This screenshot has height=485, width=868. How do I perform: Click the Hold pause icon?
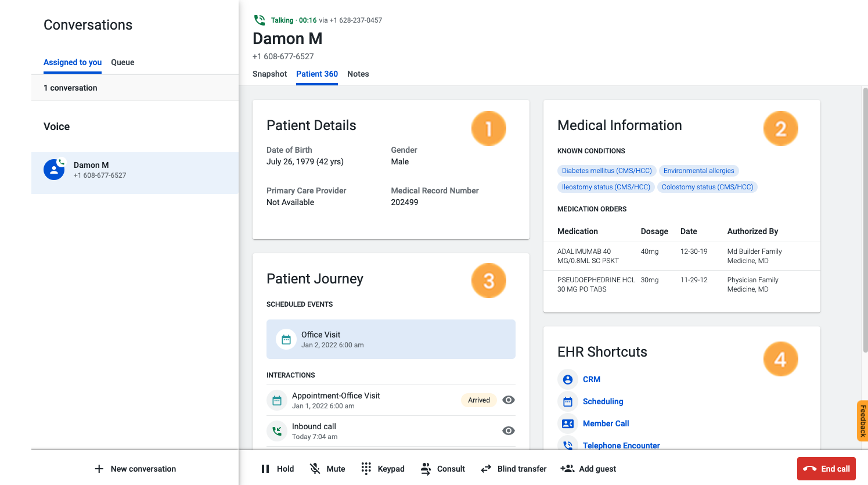(x=265, y=469)
